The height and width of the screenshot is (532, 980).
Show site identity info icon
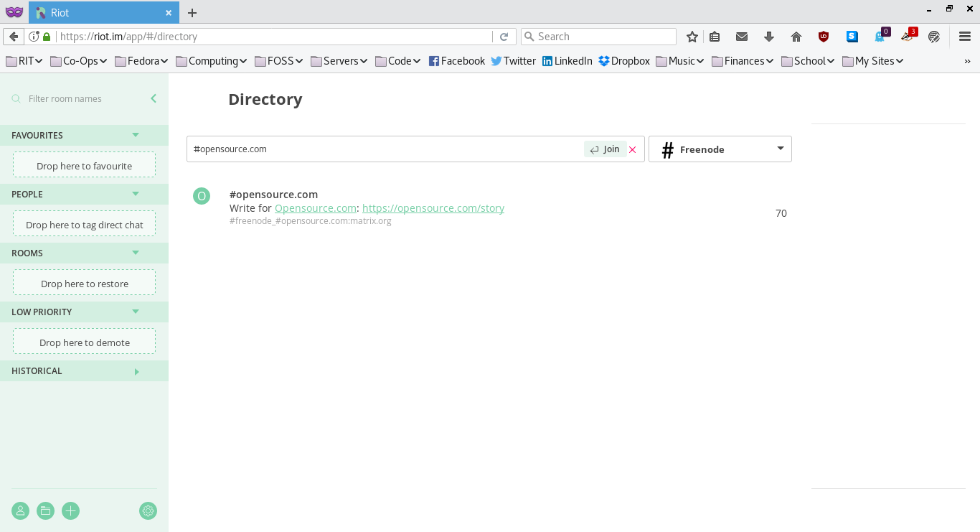click(x=33, y=37)
